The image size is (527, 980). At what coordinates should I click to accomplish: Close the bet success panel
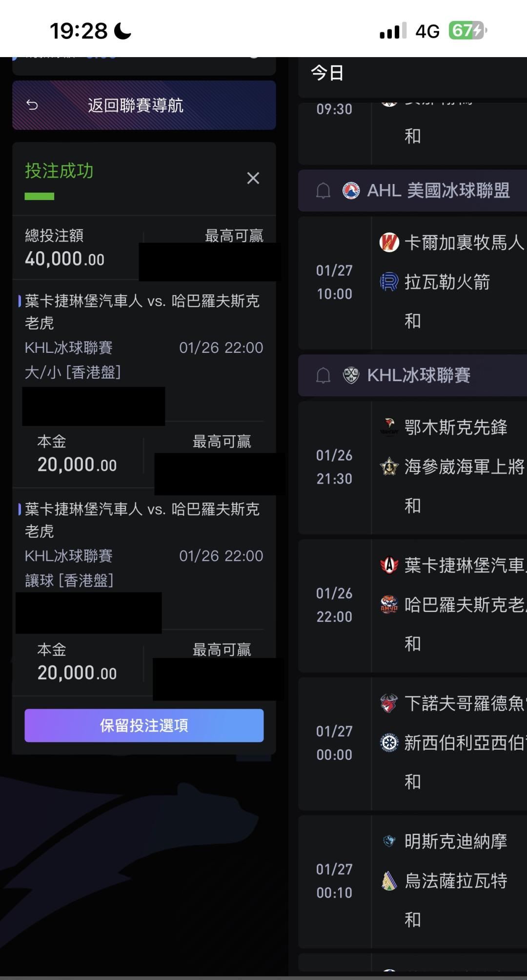point(253,178)
